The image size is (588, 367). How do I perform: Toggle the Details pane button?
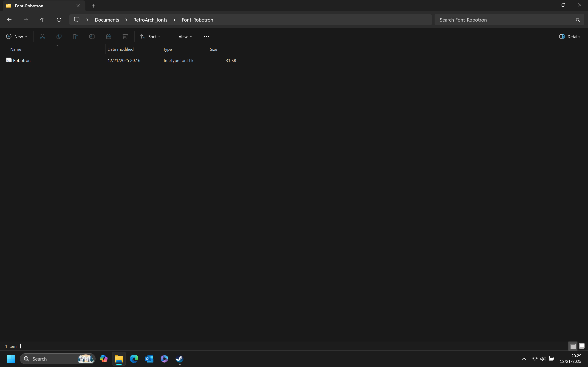pos(570,36)
